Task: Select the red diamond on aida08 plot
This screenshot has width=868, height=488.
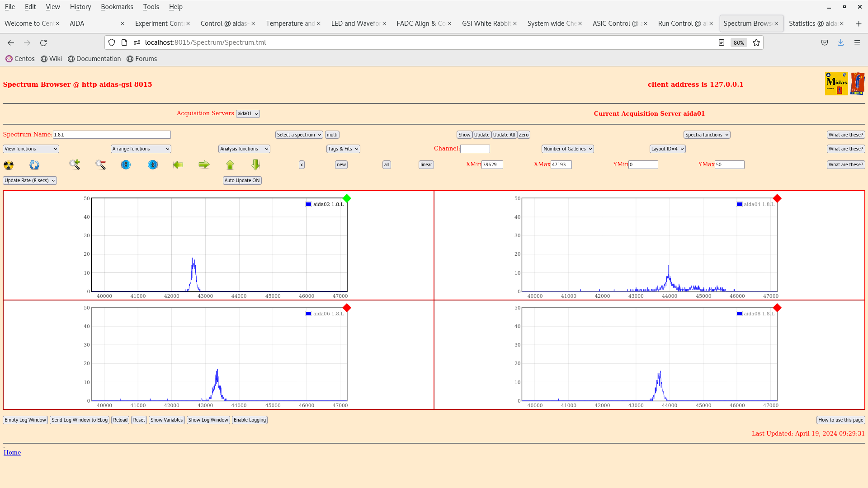Action: (x=777, y=308)
